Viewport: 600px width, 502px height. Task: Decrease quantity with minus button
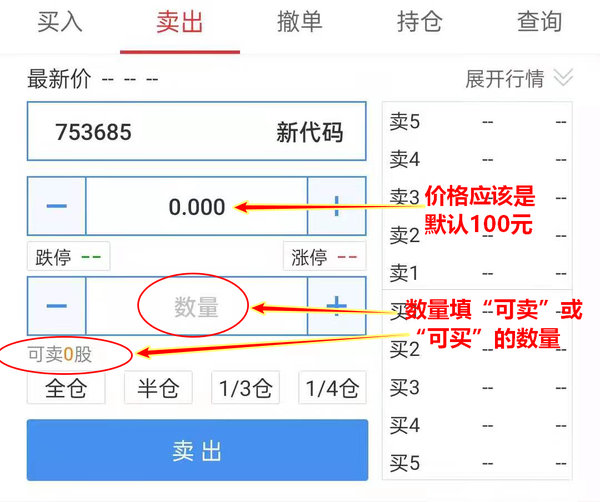[57, 306]
